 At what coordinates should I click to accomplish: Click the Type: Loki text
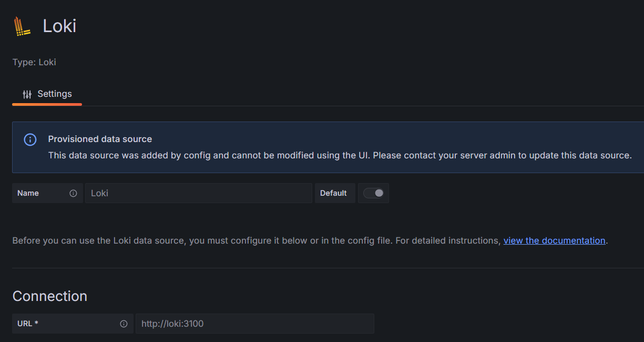click(x=34, y=62)
